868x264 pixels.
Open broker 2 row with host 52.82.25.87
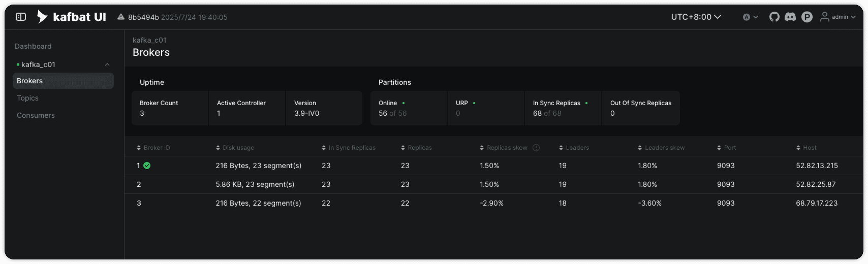[x=139, y=184]
